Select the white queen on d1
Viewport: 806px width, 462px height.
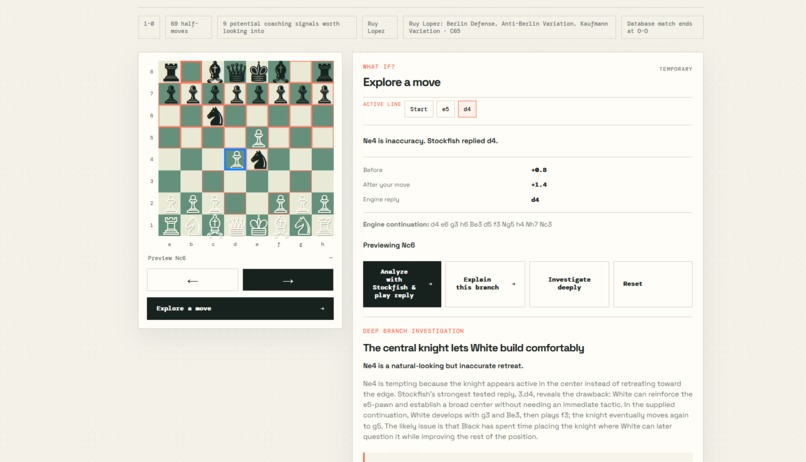[x=235, y=225]
